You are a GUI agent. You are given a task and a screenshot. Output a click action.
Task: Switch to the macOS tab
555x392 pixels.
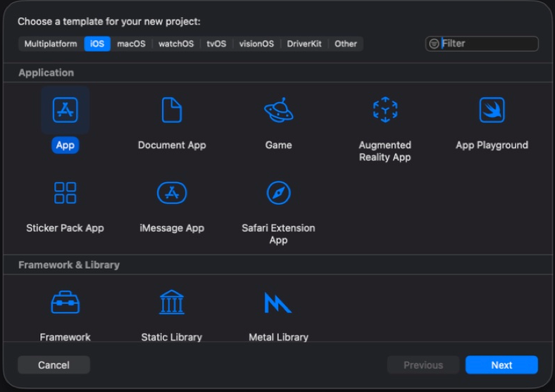(x=131, y=44)
